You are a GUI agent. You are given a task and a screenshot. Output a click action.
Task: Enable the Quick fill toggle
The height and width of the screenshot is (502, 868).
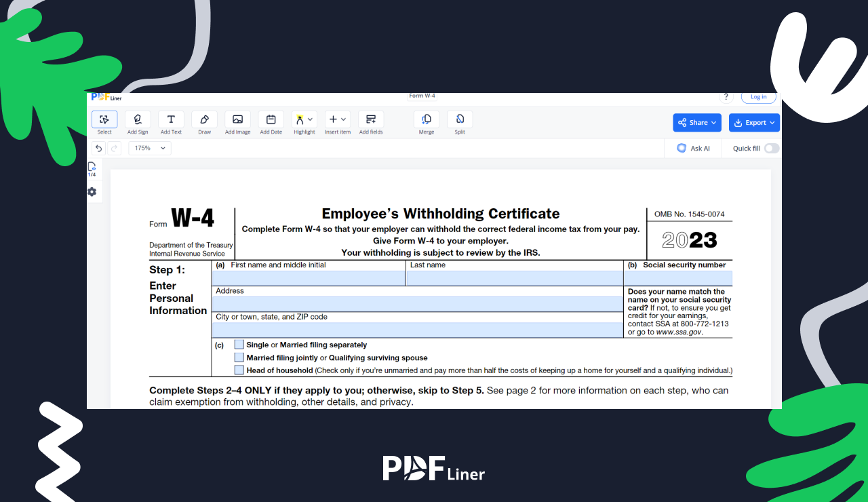(x=772, y=148)
